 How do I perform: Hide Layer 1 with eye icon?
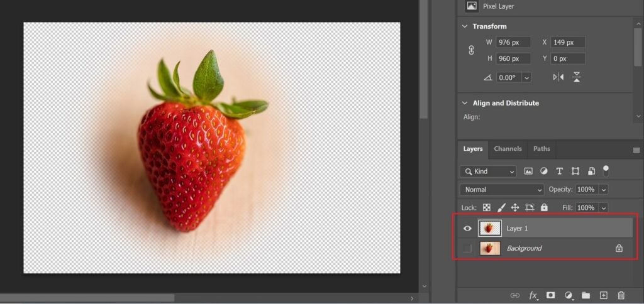(x=467, y=229)
